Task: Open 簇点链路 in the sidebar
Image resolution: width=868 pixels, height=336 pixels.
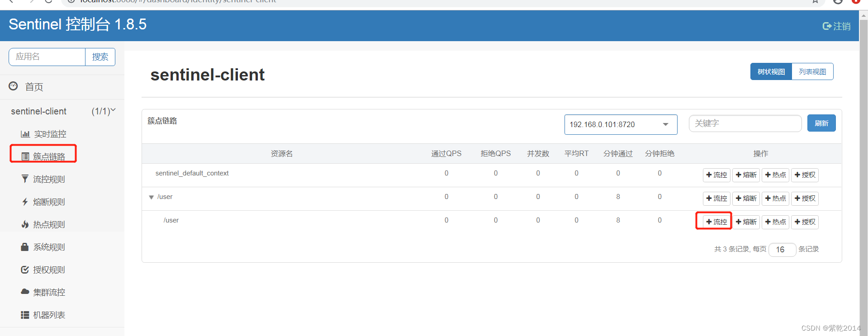Action: [49, 156]
